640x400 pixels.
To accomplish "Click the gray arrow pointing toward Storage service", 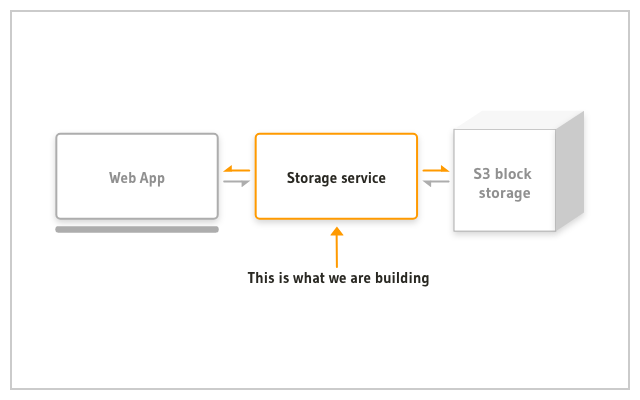I will tap(237, 183).
